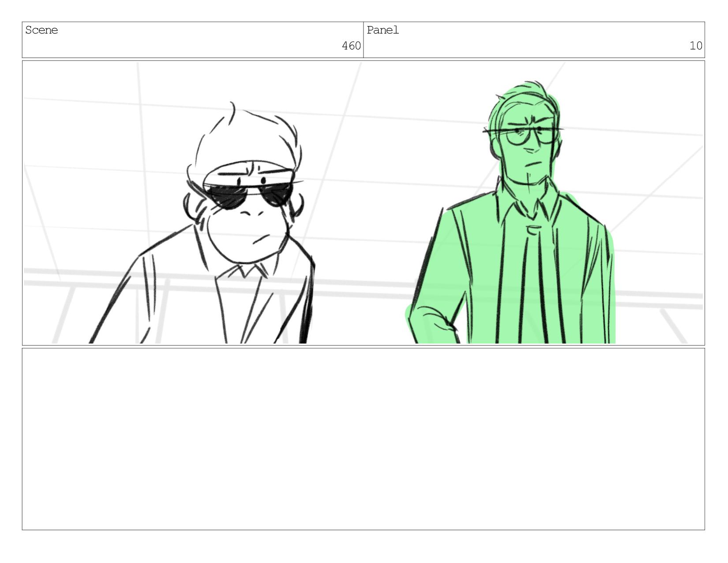The width and height of the screenshot is (728, 563).
Task: Click the Scene label text
Action: coord(41,30)
